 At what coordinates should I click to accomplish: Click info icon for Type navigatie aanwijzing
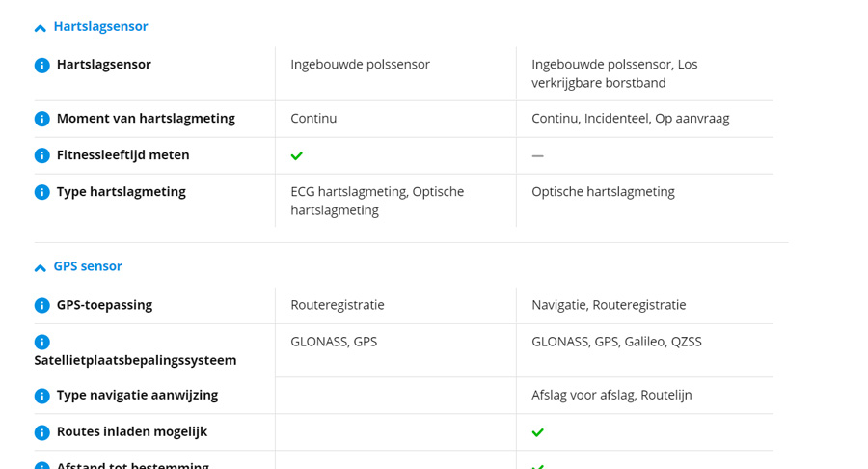click(x=42, y=396)
